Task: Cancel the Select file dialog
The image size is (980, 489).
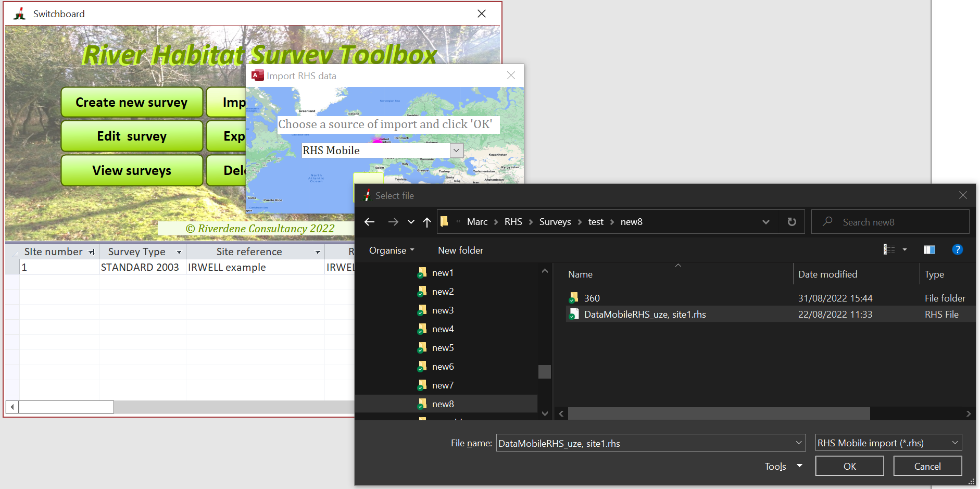Action: 927,466
